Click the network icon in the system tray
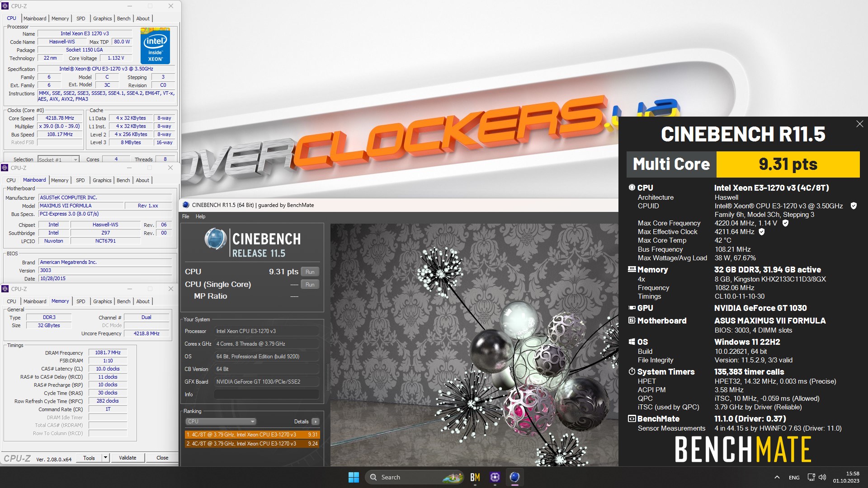Screen dimensions: 868x488 coord(811,477)
